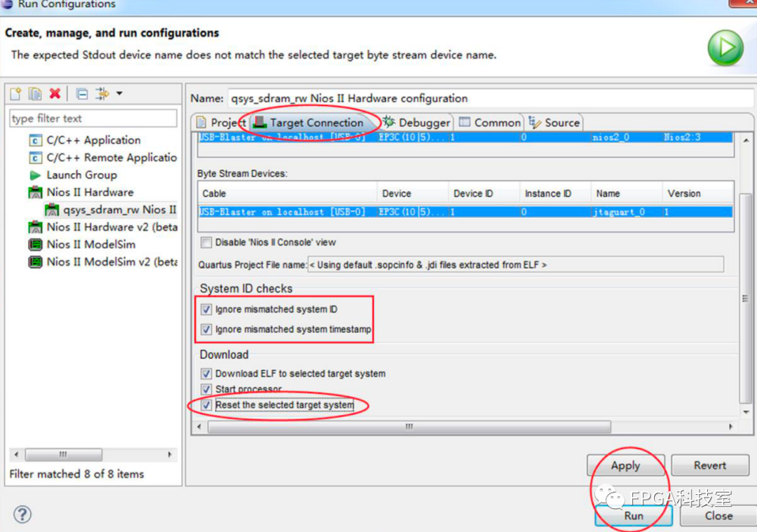Click the New launch configuration icon
757x532 pixels.
[x=15, y=94]
